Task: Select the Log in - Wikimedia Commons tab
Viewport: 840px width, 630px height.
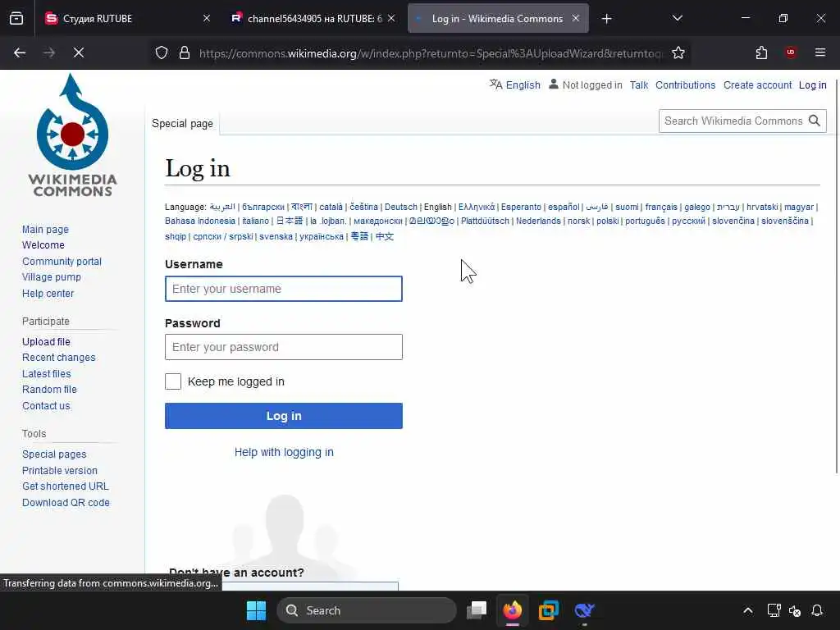Action: click(498, 18)
